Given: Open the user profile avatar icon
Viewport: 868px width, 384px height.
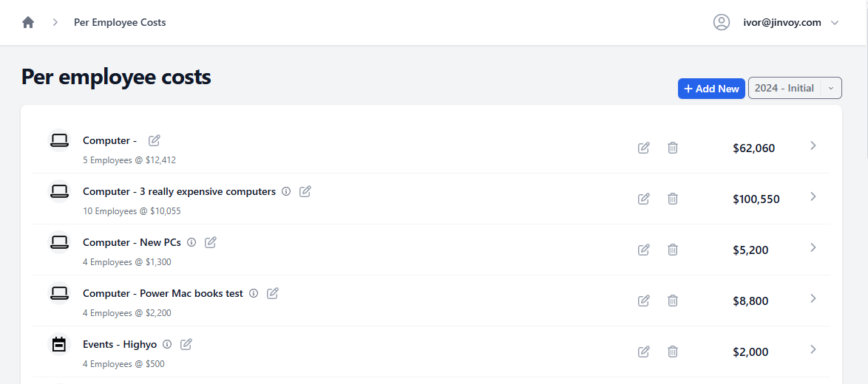Looking at the screenshot, I should (722, 23).
